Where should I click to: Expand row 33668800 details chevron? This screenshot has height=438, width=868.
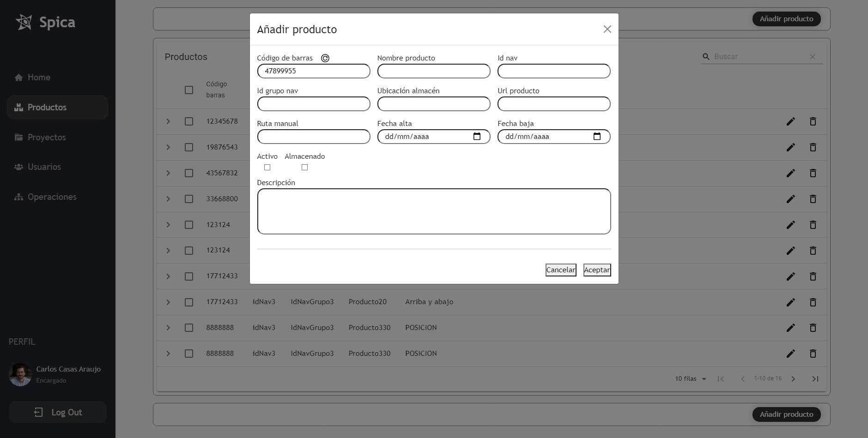coord(168,199)
